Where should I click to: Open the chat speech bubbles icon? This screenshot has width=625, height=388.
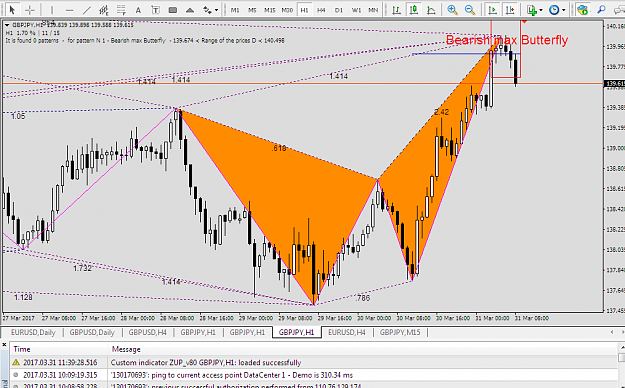pyautogui.click(x=619, y=10)
